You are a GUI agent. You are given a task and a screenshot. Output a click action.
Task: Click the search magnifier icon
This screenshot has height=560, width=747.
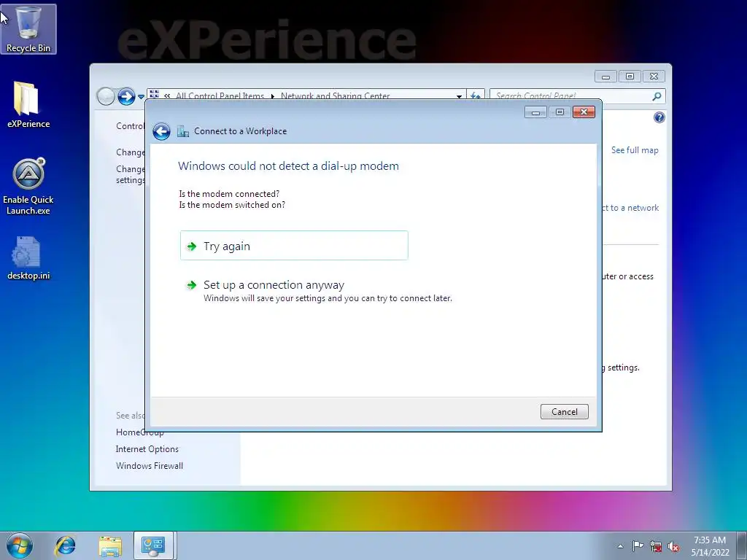[657, 96]
